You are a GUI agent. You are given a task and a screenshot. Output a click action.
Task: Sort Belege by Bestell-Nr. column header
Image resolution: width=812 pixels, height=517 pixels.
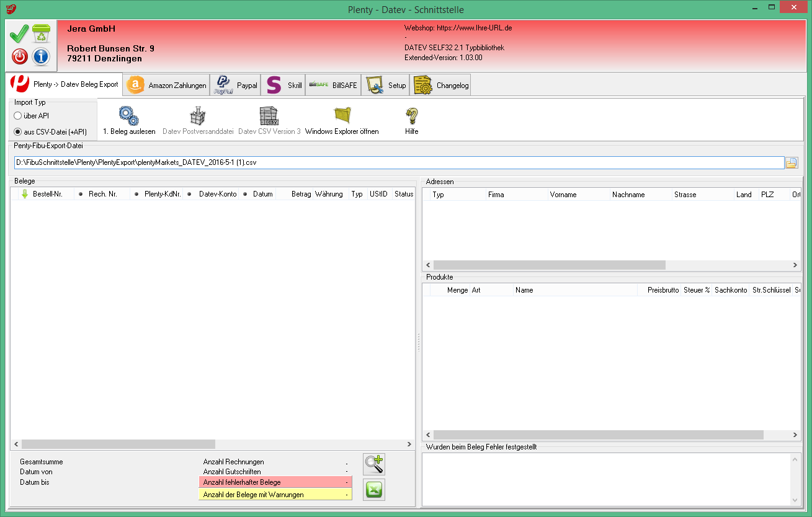tap(47, 194)
